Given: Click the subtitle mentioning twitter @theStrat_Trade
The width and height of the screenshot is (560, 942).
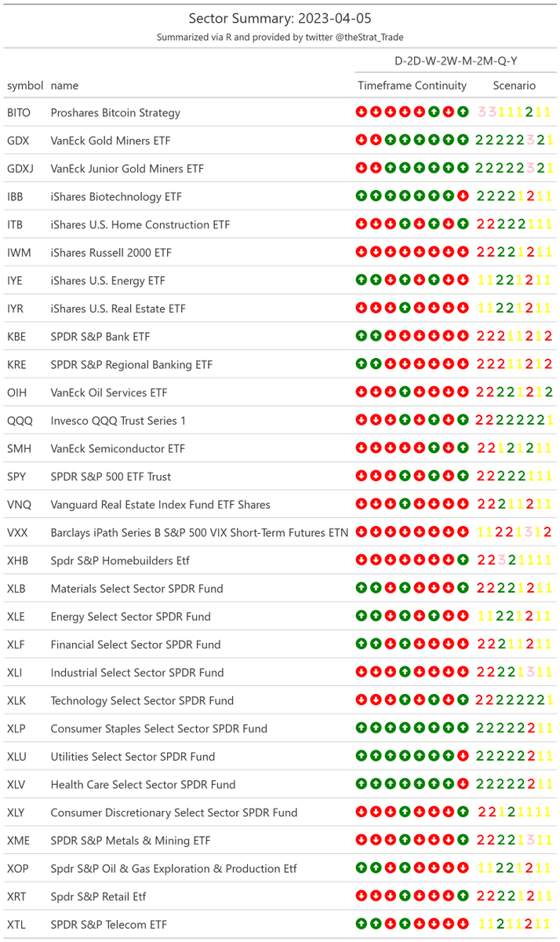Looking at the screenshot, I should tap(280, 37).
